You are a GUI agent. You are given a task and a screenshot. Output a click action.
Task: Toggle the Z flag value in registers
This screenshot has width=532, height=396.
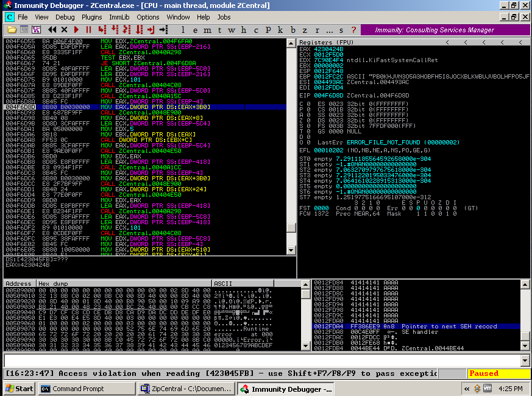[309, 121]
